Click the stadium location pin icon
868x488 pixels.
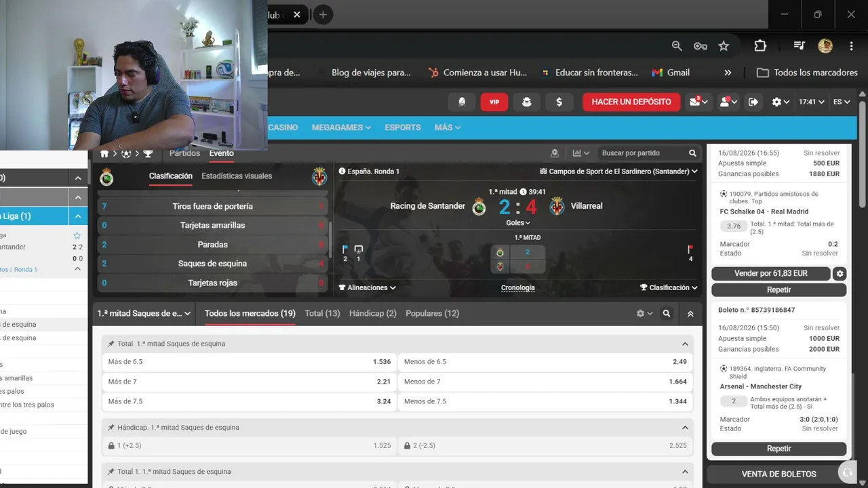(555, 153)
